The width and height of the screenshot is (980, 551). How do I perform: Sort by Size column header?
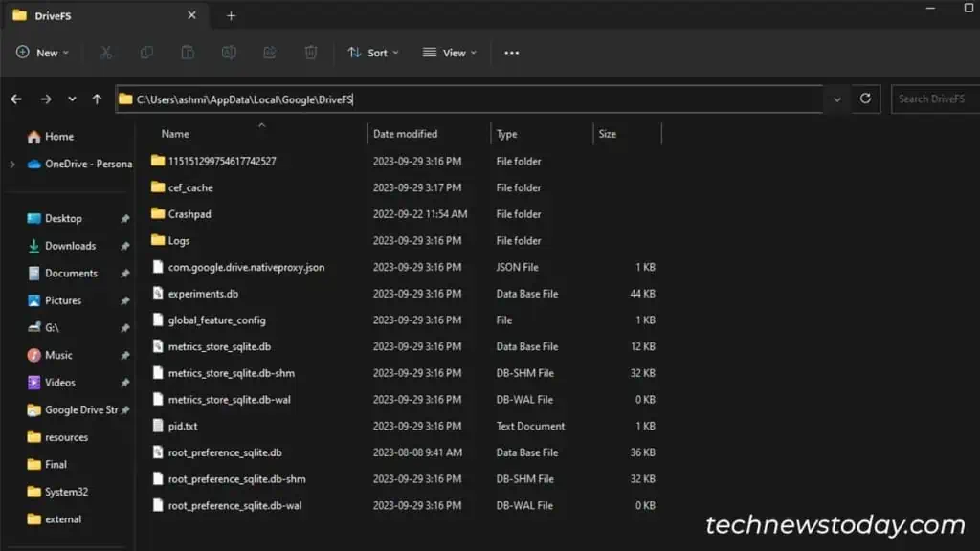(608, 134)
